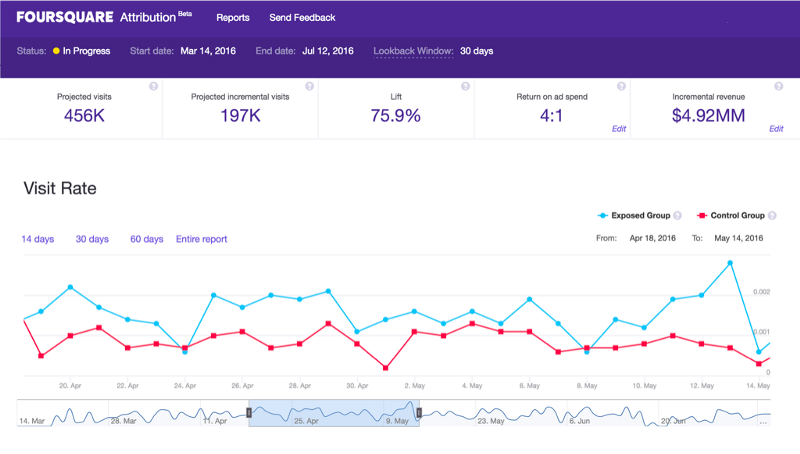
Task: Open Send Feedback in the top bar
Action: [x=302, y=17]
